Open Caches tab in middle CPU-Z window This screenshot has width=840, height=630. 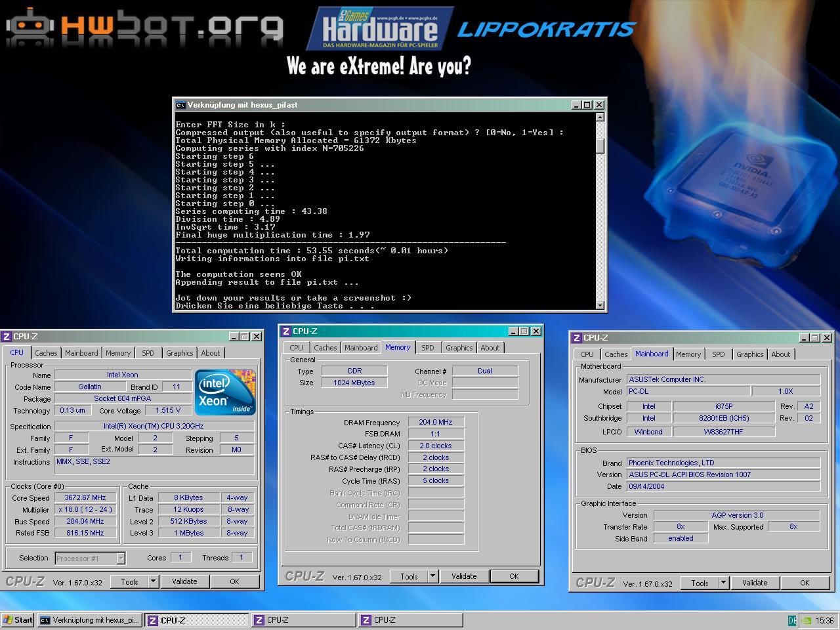(x=325, y=348)
